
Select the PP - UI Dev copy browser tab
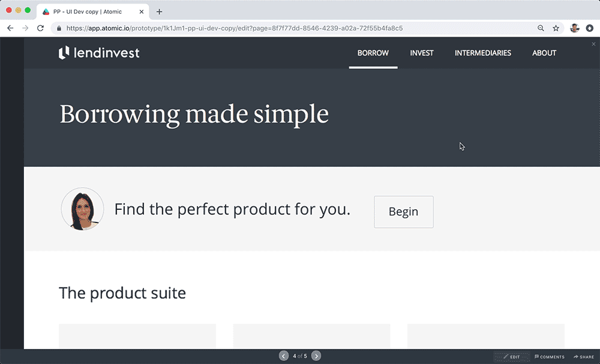tap(93, 12)
